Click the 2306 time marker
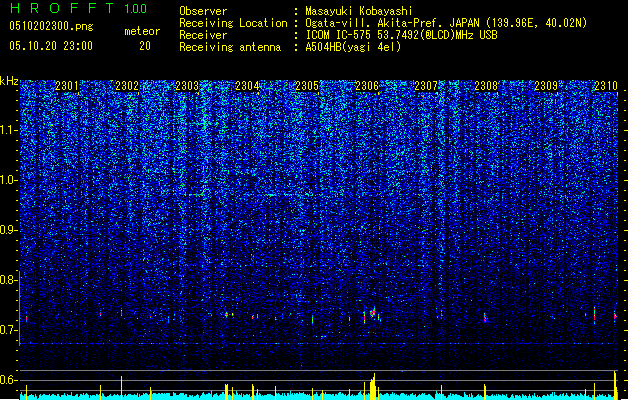The image size is (629, 400). (x=367, y=86)
